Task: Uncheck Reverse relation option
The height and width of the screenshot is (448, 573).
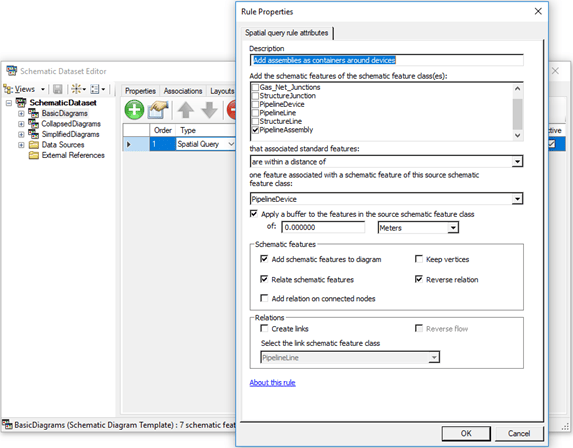Action: tap(419, 279)
